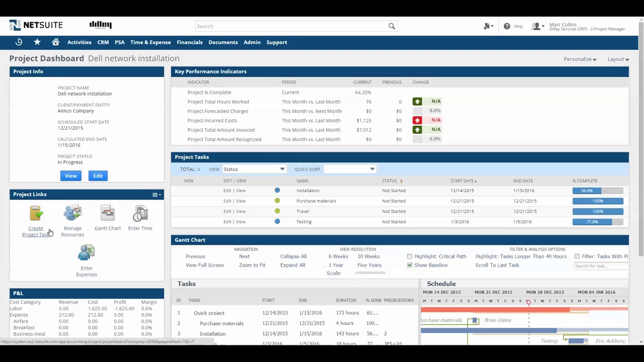Click Highlight: Tasks Longer Than 40 Hours
This screenshot has height=362, width=644.
tap(521, 256)
